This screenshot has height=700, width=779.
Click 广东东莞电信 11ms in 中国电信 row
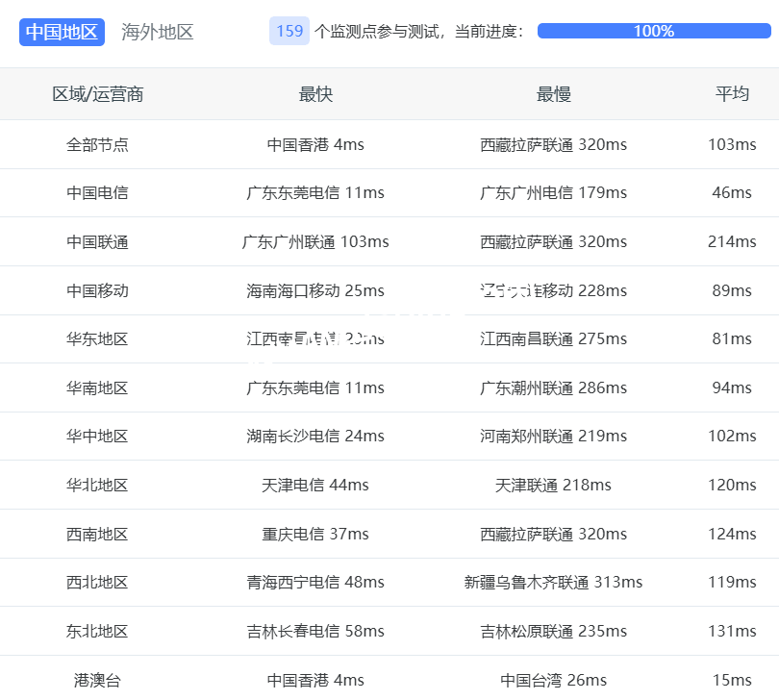tap(315, 192)
